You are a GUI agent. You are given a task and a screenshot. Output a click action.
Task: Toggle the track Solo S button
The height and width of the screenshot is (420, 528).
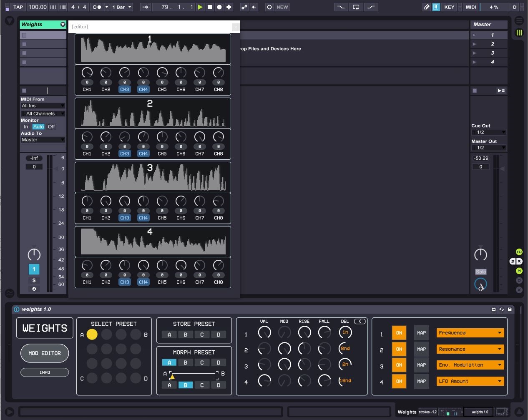[x=34, y=280]
